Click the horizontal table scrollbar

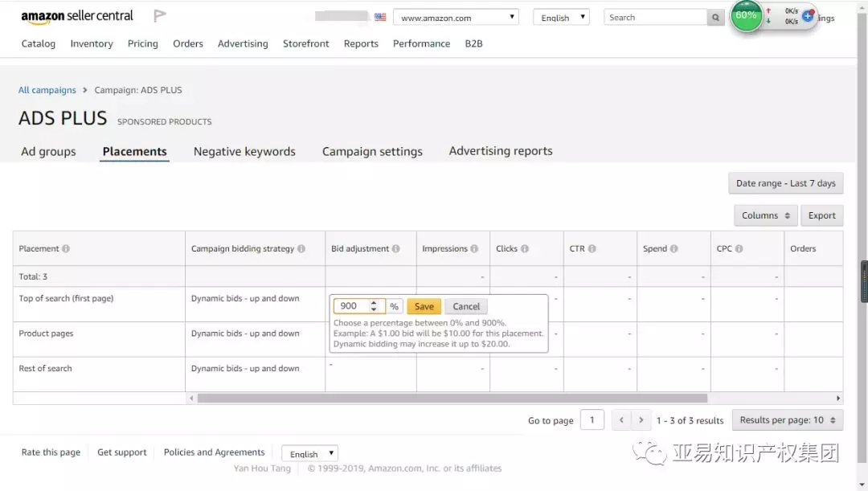click(452, 398)
